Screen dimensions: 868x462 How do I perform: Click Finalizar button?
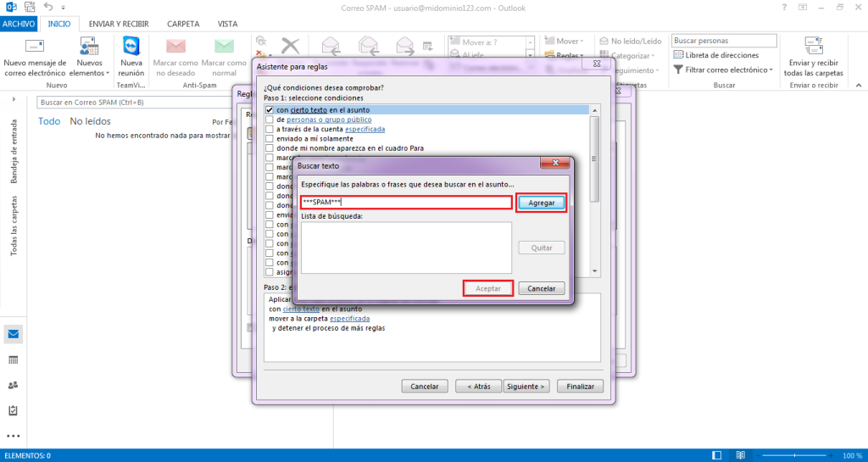[x=580, y=387]
